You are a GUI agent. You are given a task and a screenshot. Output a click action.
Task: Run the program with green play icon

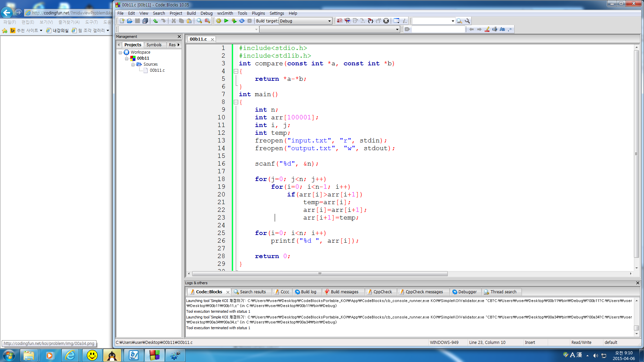226,21
